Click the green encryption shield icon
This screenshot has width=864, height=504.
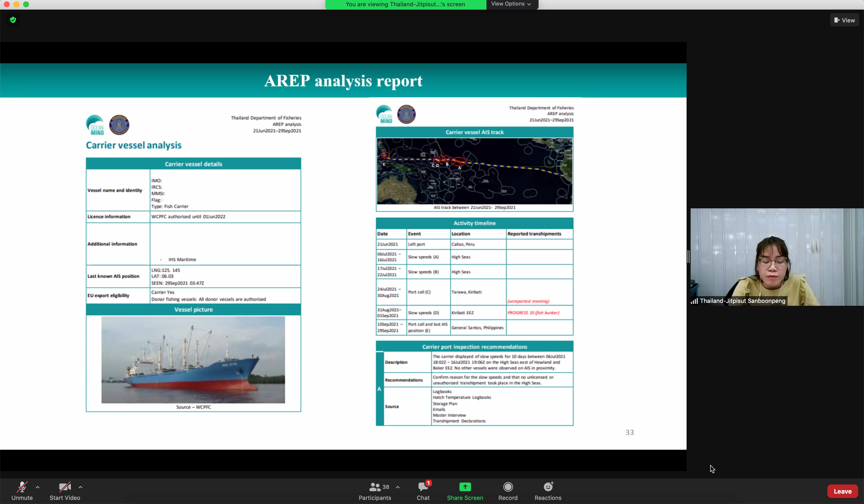point(13,20)
